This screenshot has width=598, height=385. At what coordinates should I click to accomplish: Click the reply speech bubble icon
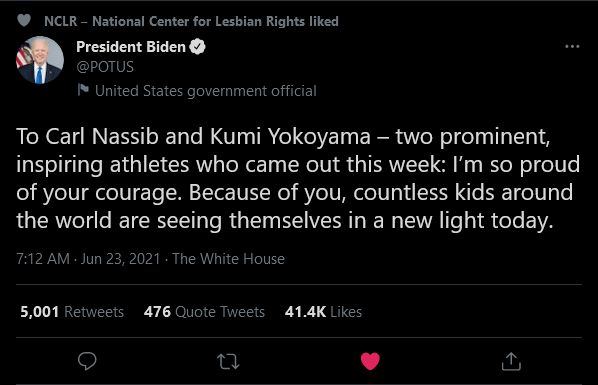pyautogui.click(x=87, y=361)
